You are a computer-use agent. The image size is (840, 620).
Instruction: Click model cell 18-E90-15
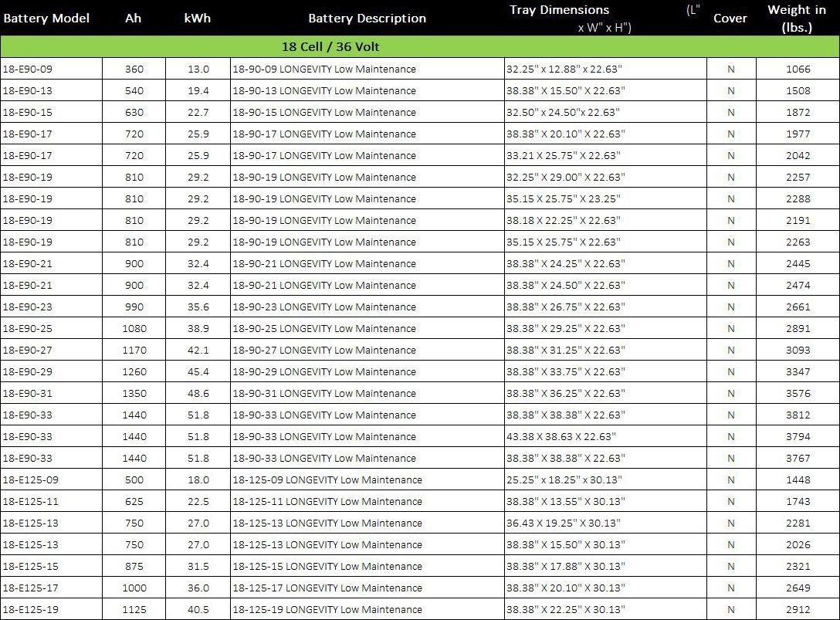pos(27,113)
